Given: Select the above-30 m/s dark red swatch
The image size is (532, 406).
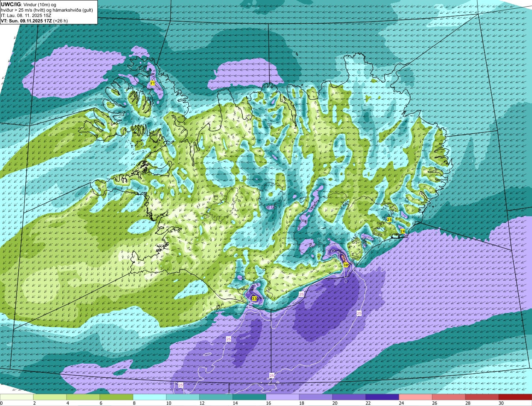Looking at the screenshot, I should tap(515, 397).
